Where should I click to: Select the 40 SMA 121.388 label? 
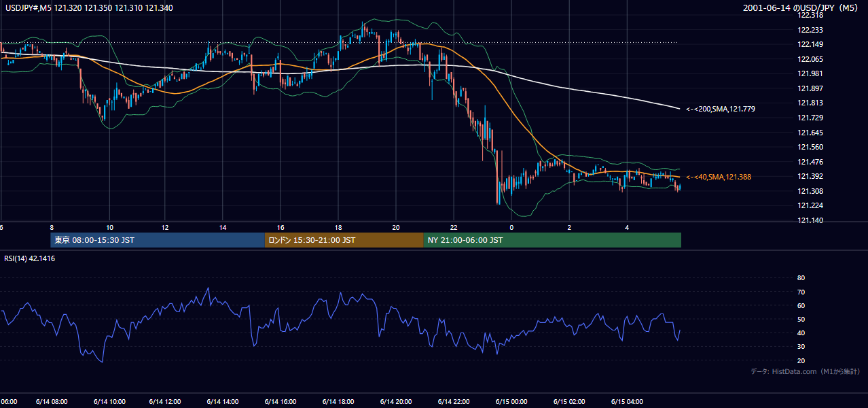click(x=719, y=177)
